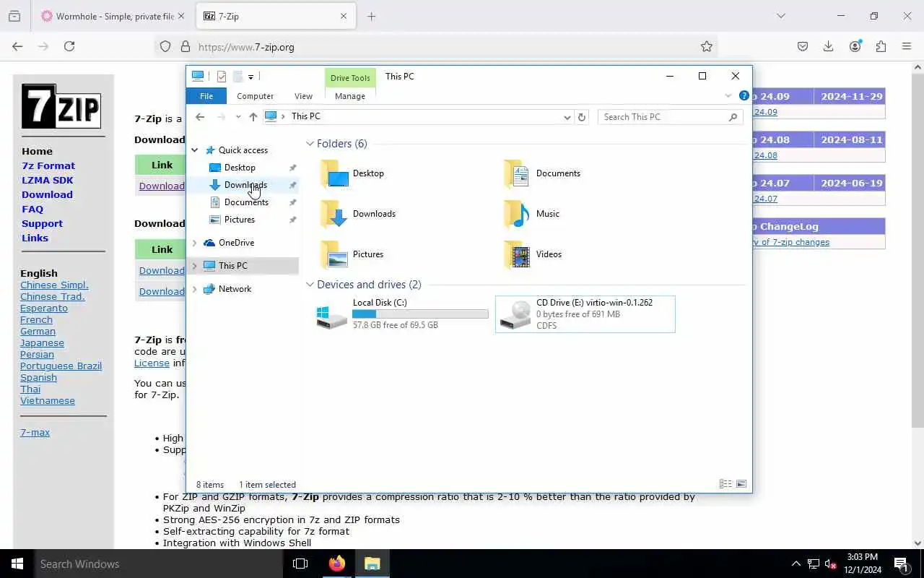924x578 pixels.
Task: Open the LZMA SDK link
Action: (48, 180)
